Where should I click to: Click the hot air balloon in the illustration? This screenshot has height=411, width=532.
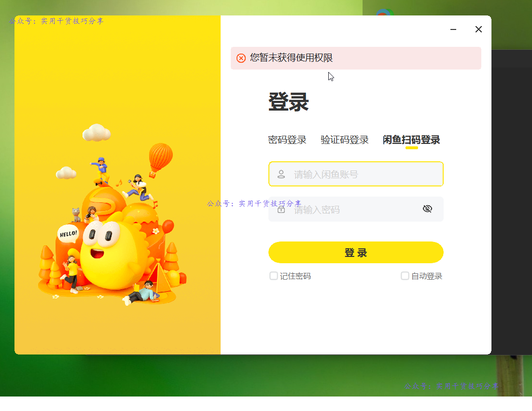[x=160, y=155]
